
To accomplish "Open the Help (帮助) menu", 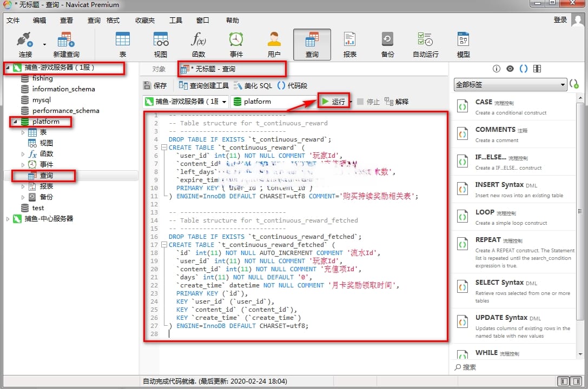I will [x=233, y=20].
